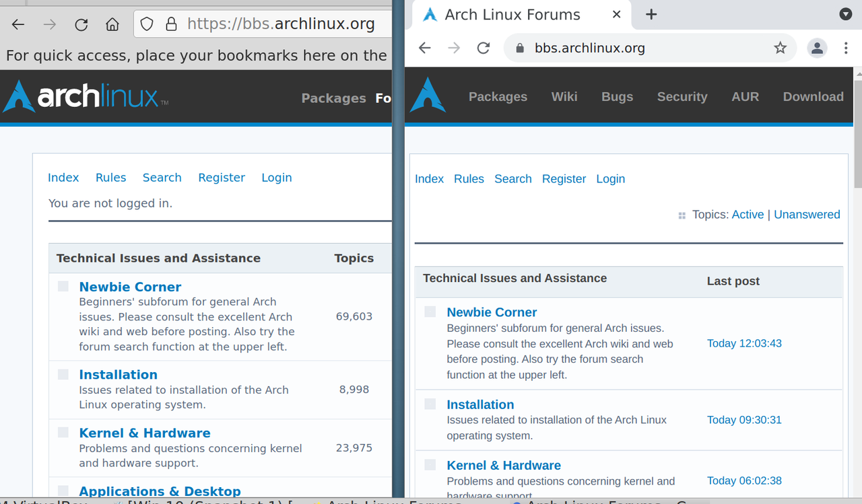Screen dimensions: 862x504
Task: Open Rules link in Firefox forum page
Action: [110, 178]
